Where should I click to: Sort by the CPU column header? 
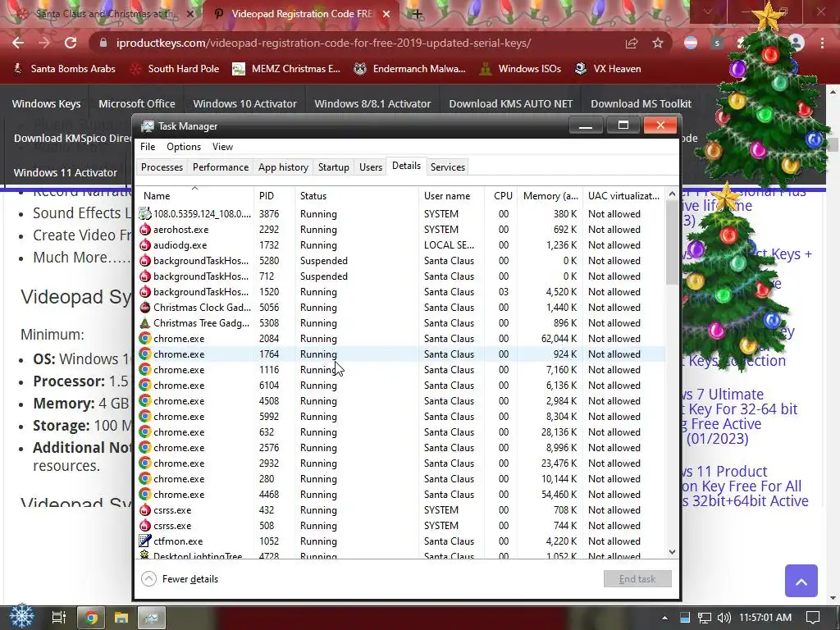click(x=501, y=196)
